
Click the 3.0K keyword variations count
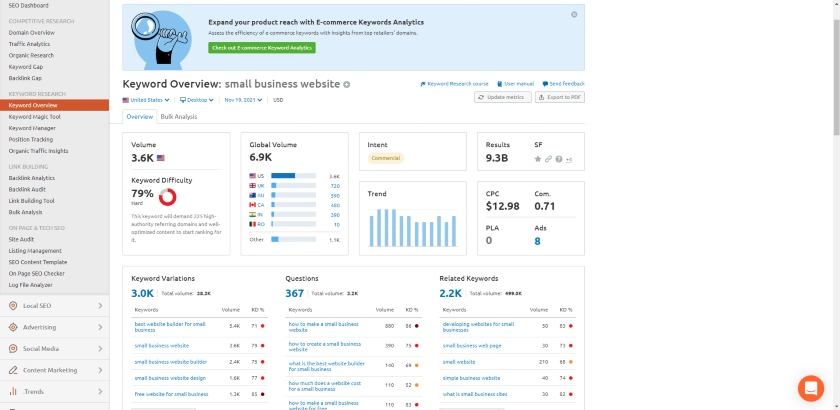(x=142, y=293)
